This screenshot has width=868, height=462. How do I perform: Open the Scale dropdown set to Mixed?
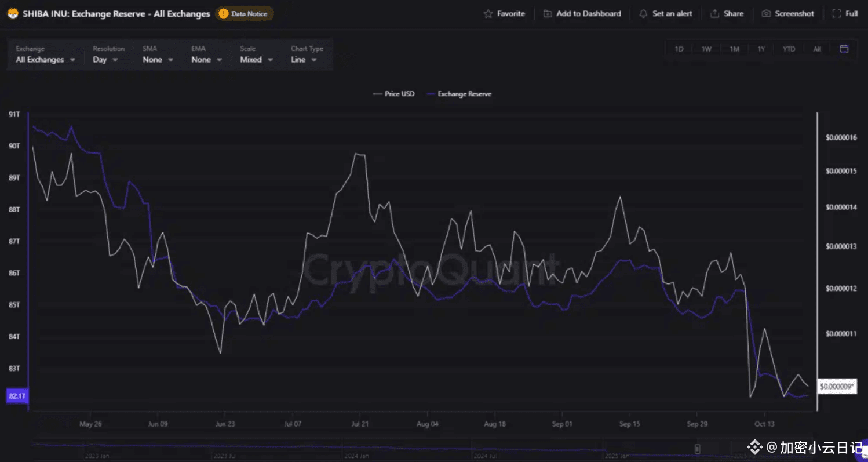coord(256,60)
